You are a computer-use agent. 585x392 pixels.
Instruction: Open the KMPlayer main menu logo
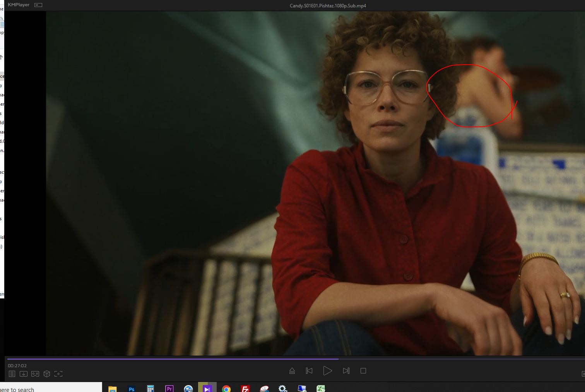point(19,5)
